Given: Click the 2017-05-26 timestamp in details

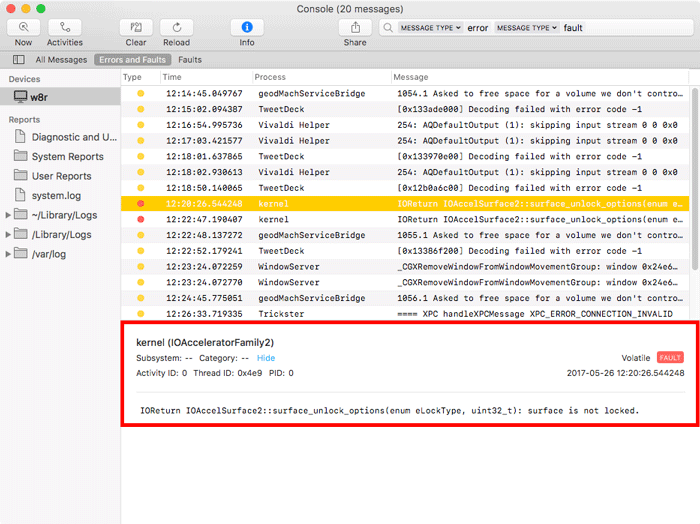Looking at the screenshot, I should coord(625,373).
